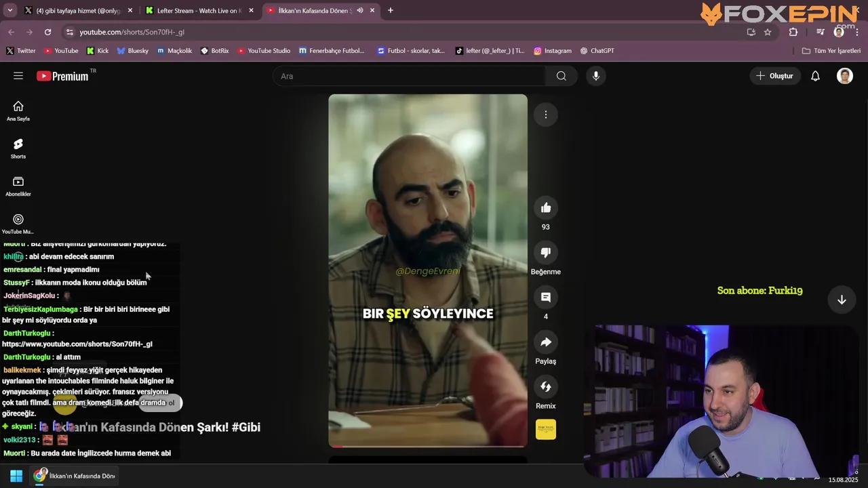
Task: Open Chrome extensions puzzle icon
Action: pos(793,32)
